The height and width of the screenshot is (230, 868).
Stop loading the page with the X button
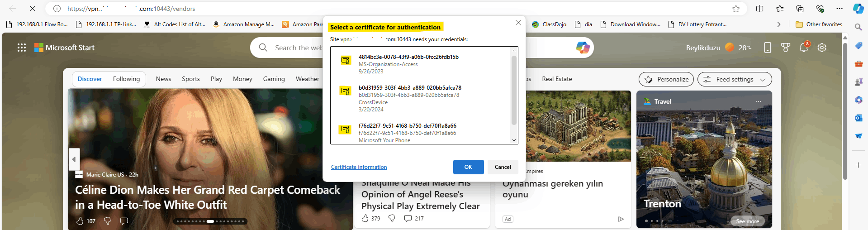click(33, 9)
